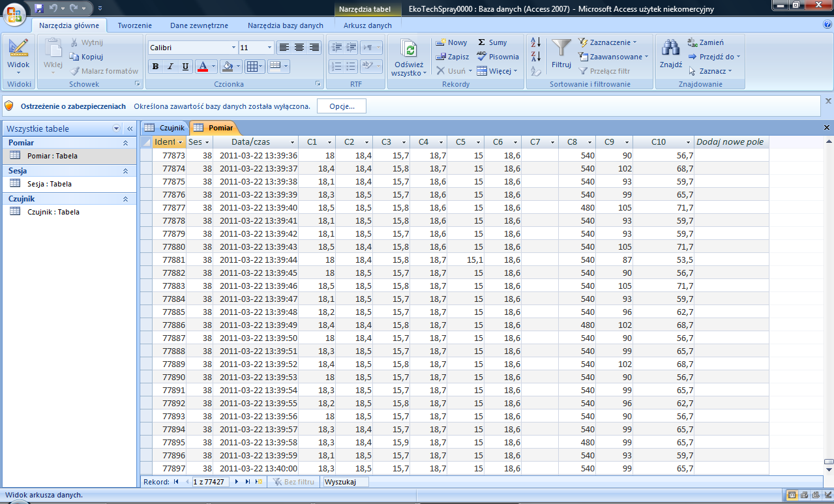Switch to Dane zewnętrzne ribbon tab
Image resolution: width=834 pixels, height=504 pixels.
pyautogui.click(x=199, y=25)
